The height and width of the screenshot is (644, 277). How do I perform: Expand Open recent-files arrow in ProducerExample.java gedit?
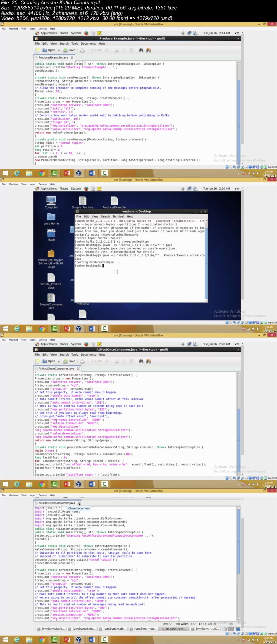click(59, 50)
